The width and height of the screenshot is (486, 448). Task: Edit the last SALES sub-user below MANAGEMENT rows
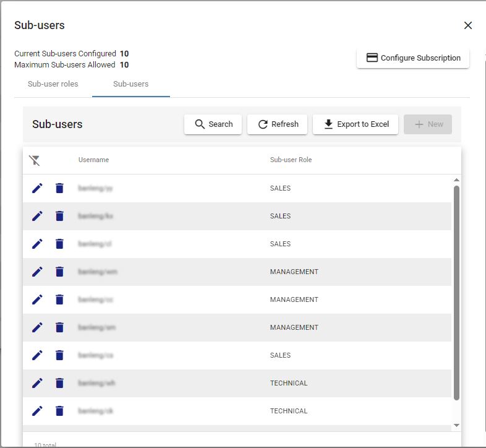(37, 355)
